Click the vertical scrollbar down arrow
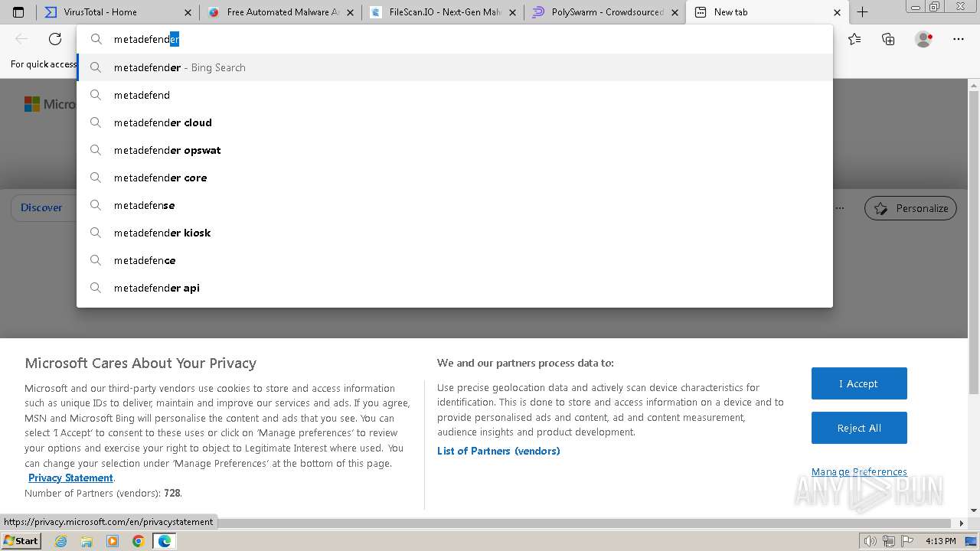This screenshot has height=551, width=980. [x=974, y=510]
